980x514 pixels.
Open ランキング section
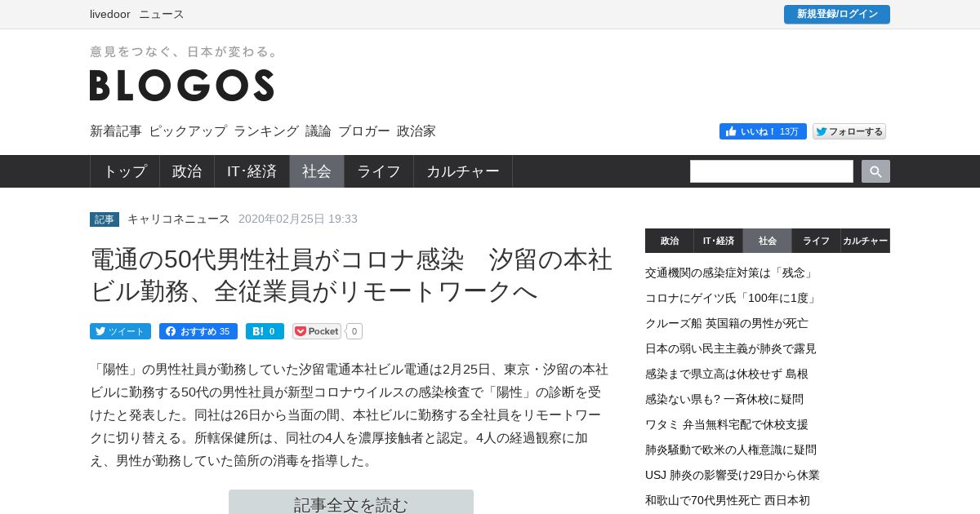click(x=266, y=131)
